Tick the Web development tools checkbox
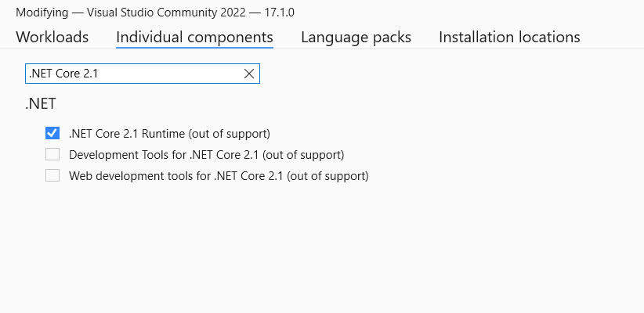The image size is (644, 313). pos(52,175)
